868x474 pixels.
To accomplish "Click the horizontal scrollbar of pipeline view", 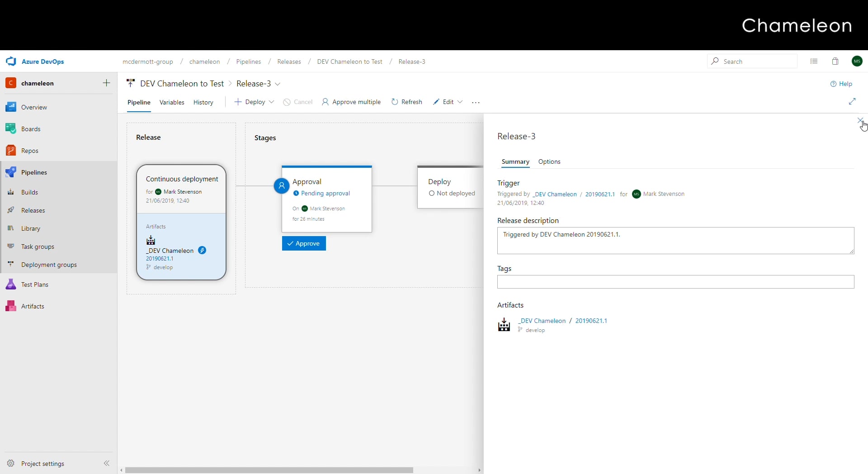I will tap(269, 470).
